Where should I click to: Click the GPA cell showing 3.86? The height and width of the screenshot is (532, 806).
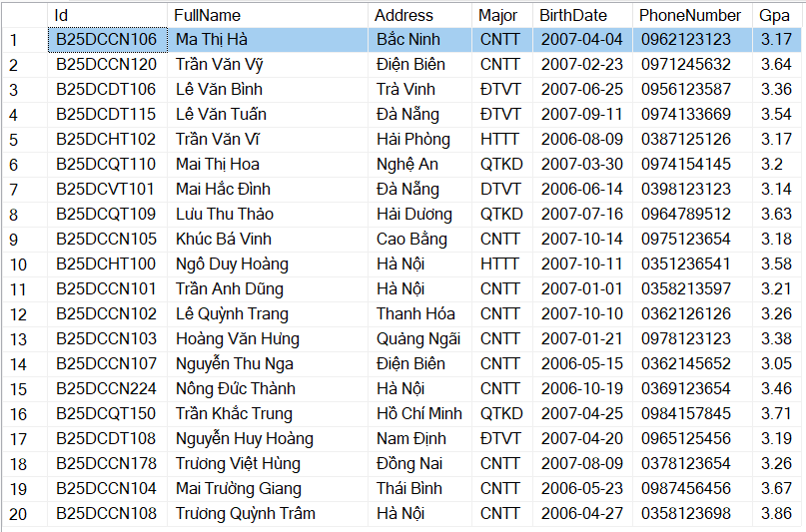776,514
